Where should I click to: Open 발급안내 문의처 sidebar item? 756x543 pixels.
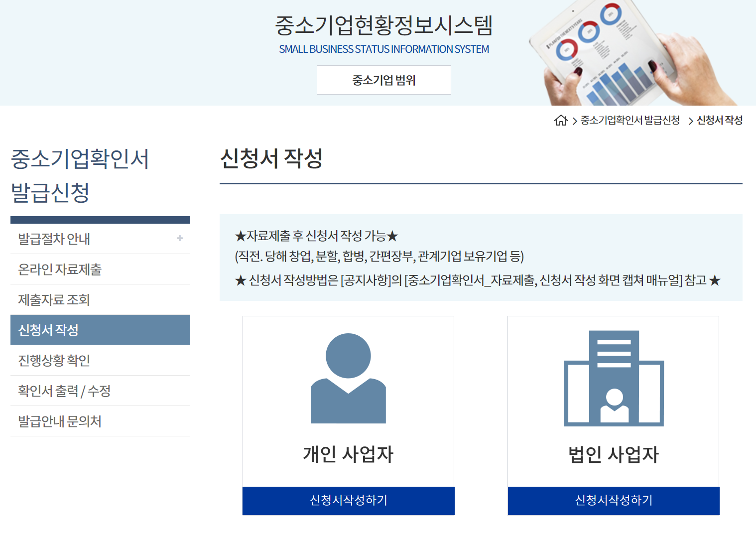coord(100,421)
